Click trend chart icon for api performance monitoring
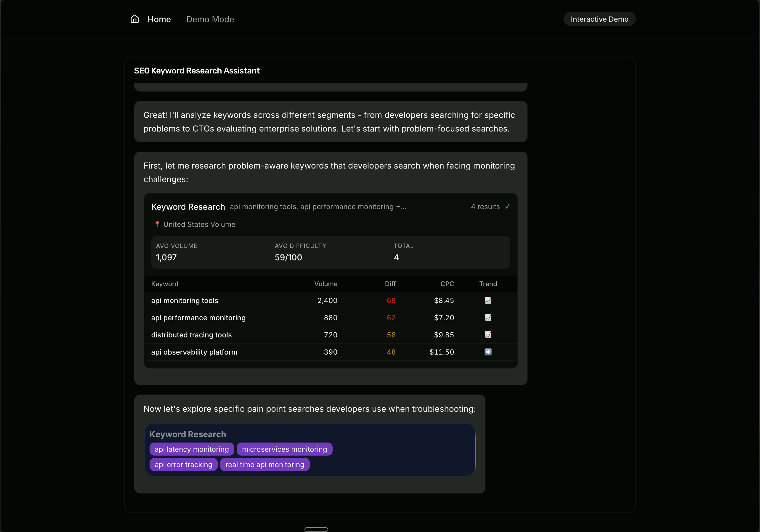 click(x=488, y=318)
